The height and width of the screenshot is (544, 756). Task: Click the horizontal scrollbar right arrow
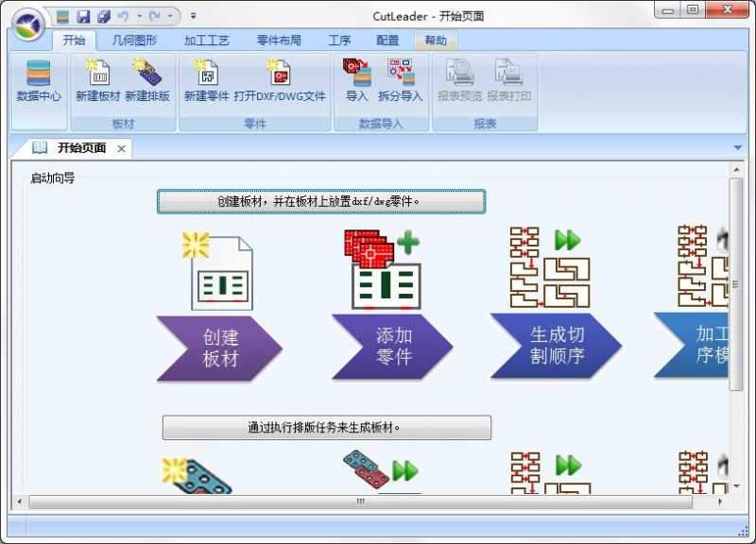click(720, 501)
